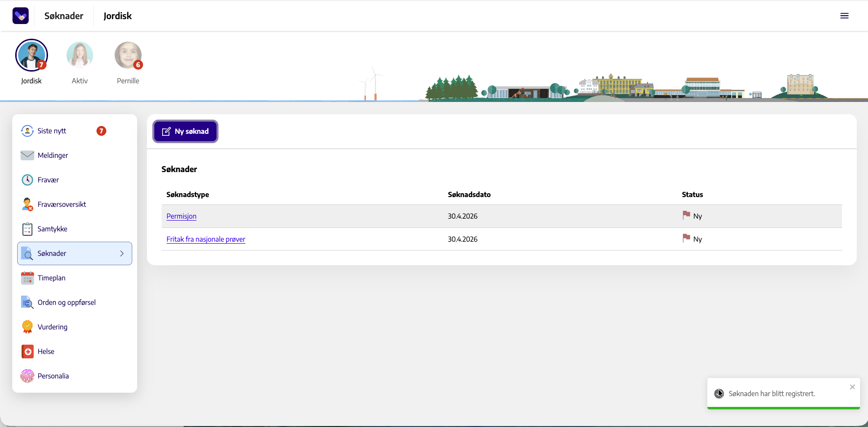Open the Permisjon application link
Screen dimensions: 868x427
181,216
